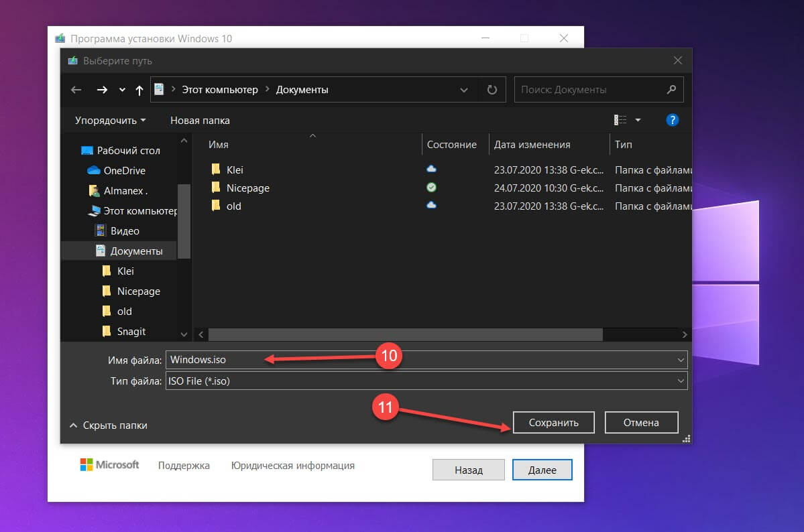804x532 pixels.
Task: Refresh the Документы folder view
Action: pos(492,90)
